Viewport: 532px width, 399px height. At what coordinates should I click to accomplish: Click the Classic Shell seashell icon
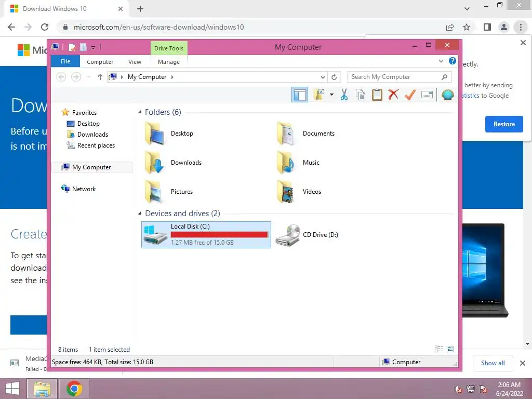(447, 95)
